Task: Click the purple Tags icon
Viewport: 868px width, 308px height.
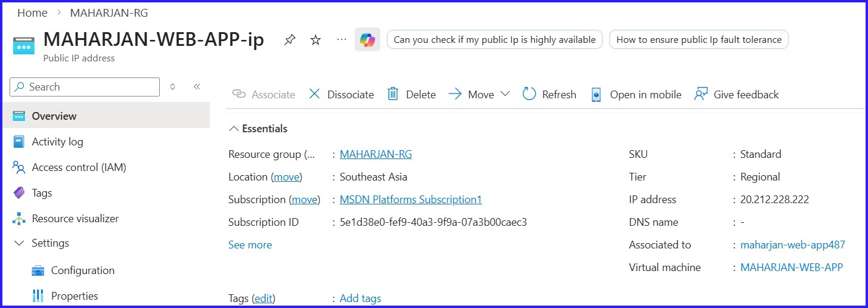Action: pos(19,193)
